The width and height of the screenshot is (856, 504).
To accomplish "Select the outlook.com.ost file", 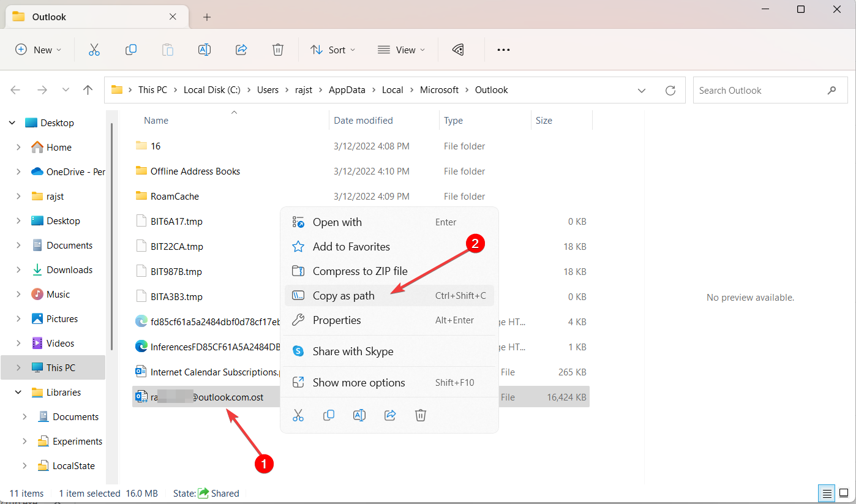I will tap(206, 397).
